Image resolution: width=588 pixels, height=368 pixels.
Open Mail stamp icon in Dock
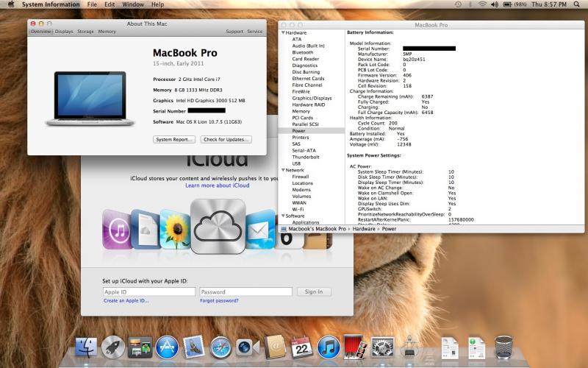click(194, 346)
